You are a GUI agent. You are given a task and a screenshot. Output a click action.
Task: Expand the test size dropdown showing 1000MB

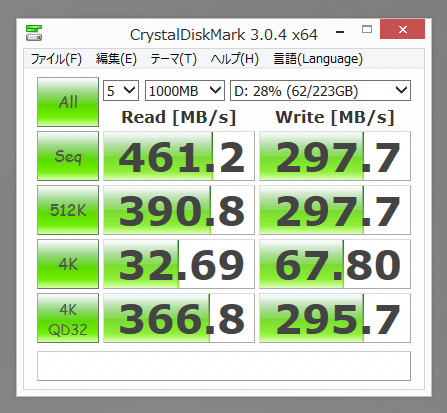tap(185, 91)
